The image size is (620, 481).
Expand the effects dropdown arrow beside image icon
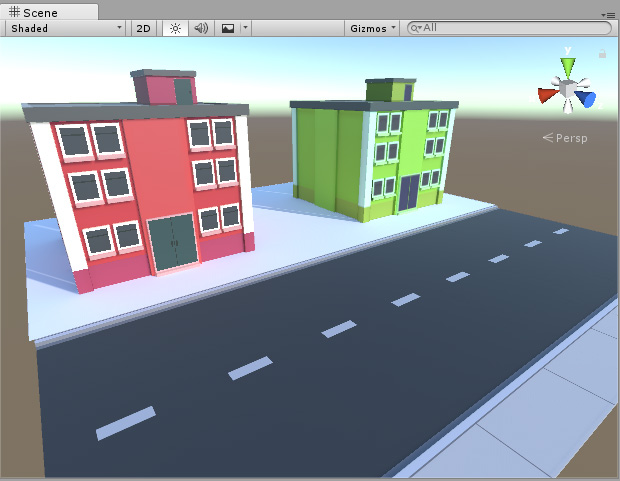point(245,28)
